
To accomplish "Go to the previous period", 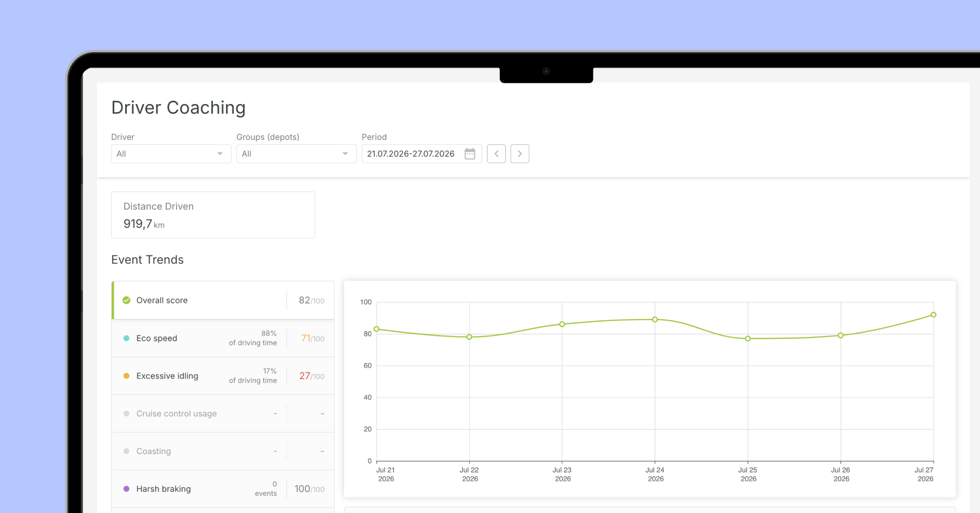I will [x=497, y=154].
